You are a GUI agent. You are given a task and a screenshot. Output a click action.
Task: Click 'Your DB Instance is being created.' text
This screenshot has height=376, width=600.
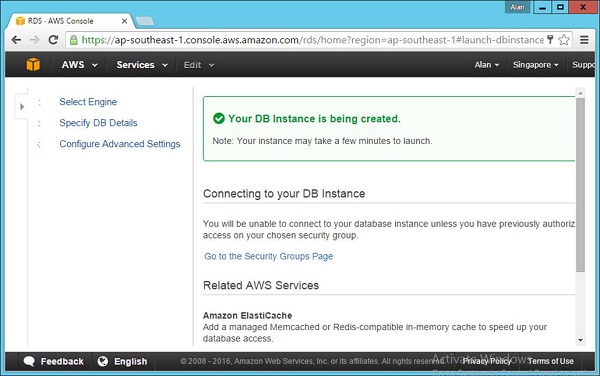tap(315, 119)
